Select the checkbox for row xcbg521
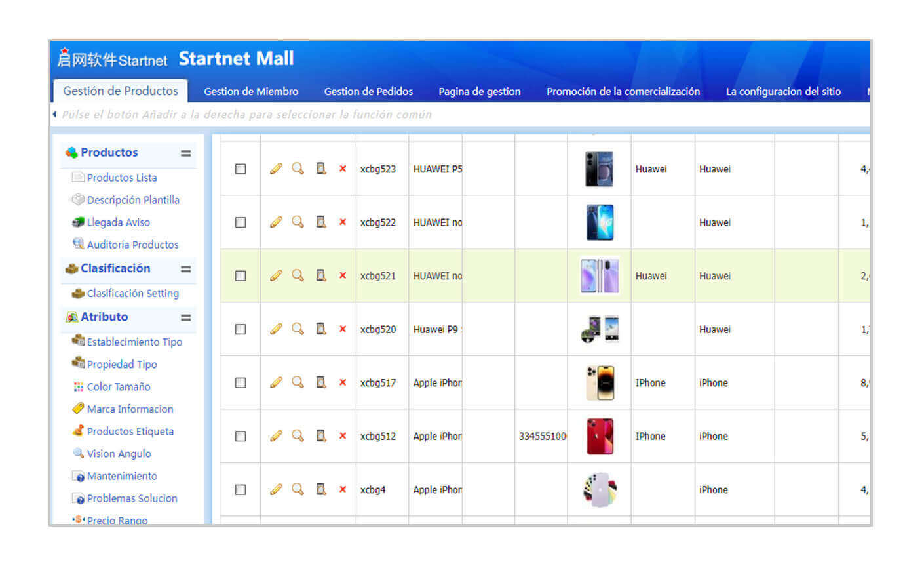 (x=241, y=276)
